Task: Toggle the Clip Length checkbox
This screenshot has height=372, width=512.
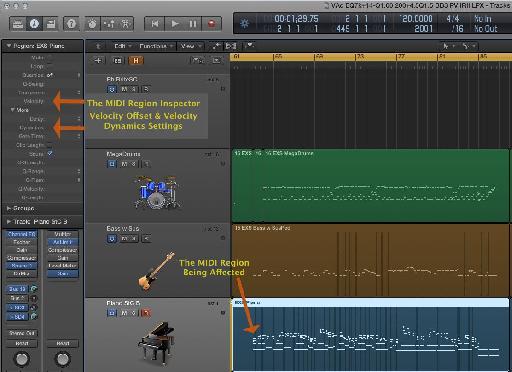Action: (x=50, y=145)
